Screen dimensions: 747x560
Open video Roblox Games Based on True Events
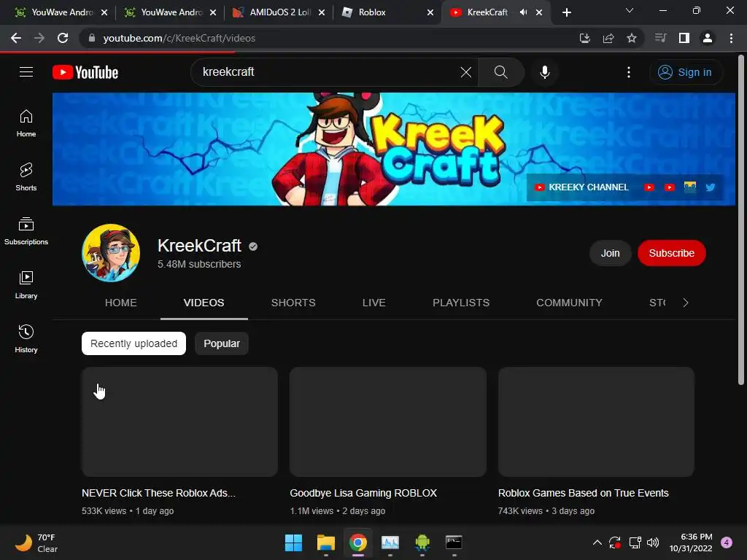[584, 493]
